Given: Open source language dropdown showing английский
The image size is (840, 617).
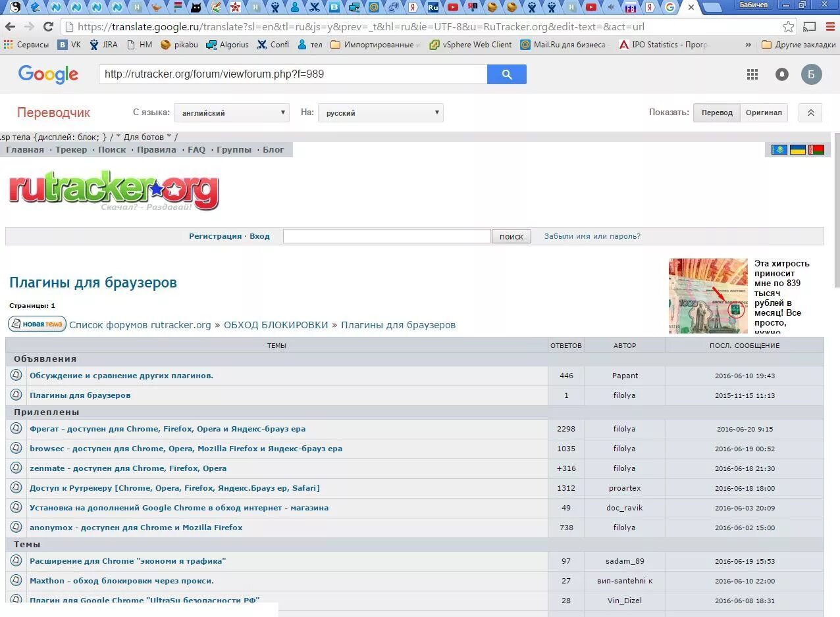Looking at the screenshot, I should coord(232,112).
